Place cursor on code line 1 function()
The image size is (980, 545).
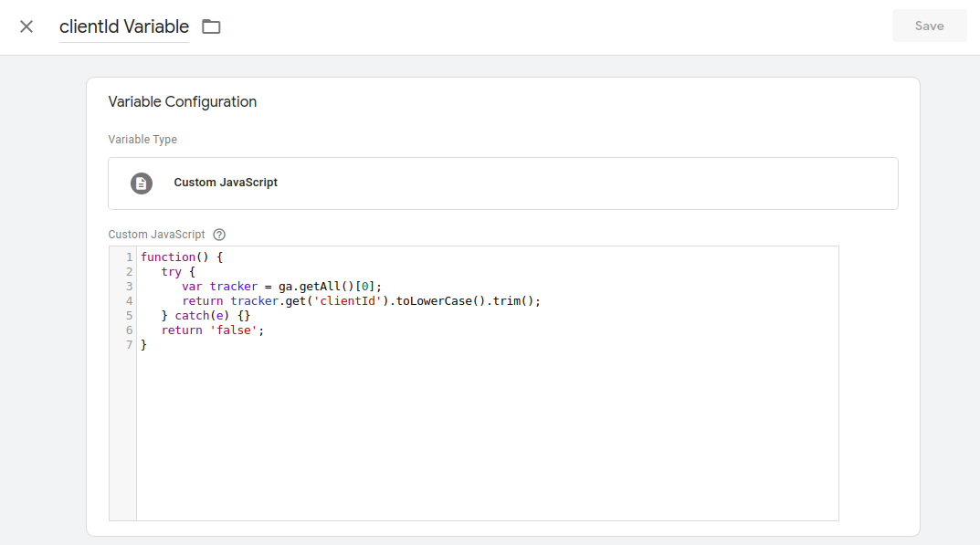(x=181, y=257)
